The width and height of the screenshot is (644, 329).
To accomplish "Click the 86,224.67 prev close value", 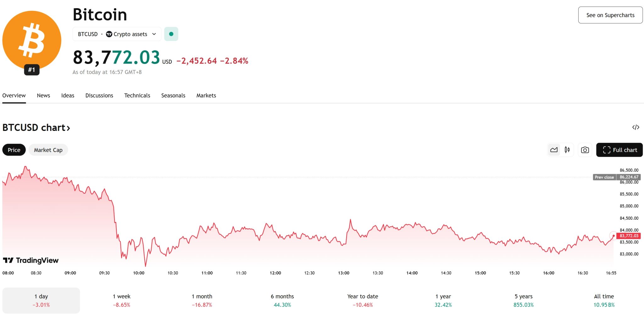I will coord(629,177).
